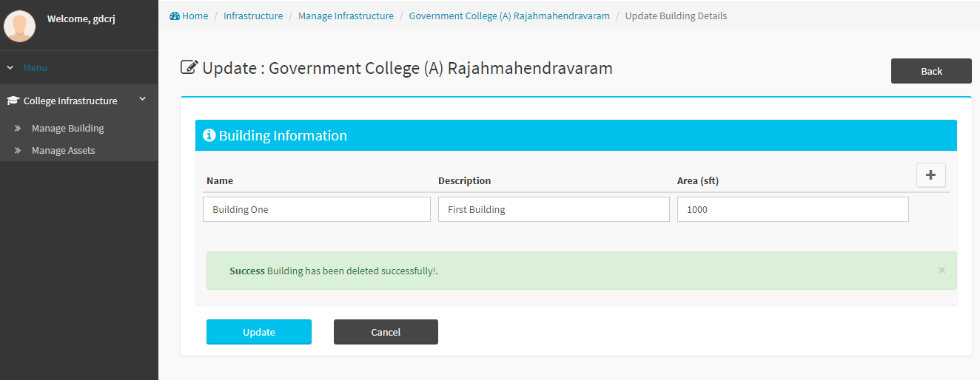Click the graduation cap College Infrastructure icon
Screen dimensions: 980x380
pyautogui.click(x=13, y=101)
